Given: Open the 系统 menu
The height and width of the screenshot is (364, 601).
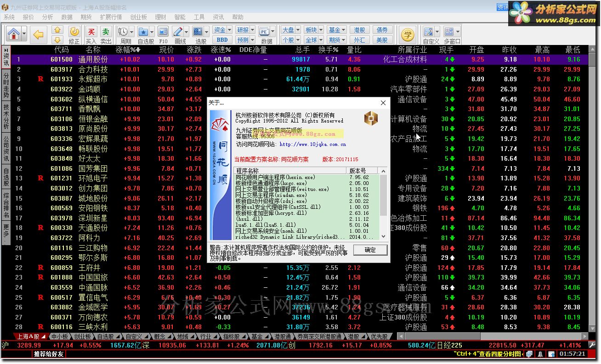Looking at the screenshot, I should pos(9,17).
